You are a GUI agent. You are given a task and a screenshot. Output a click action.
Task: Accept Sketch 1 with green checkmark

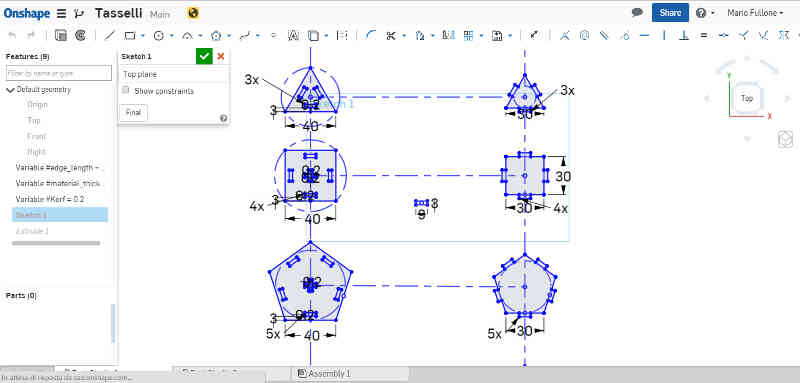click(x=204, y=56)
